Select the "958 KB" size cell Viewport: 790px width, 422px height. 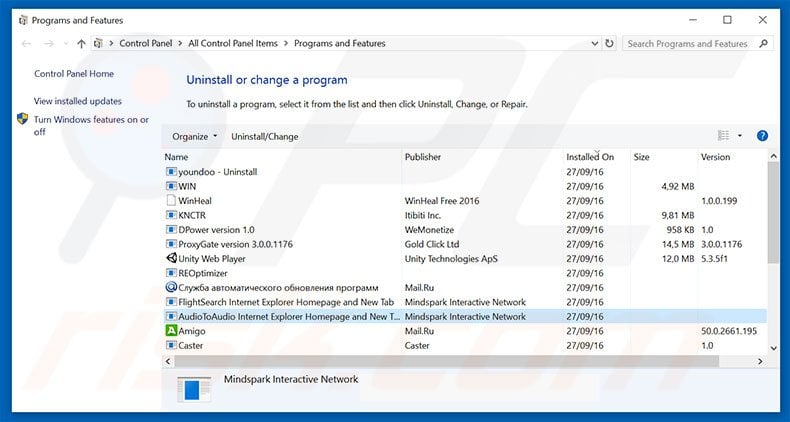click(680, 230)
